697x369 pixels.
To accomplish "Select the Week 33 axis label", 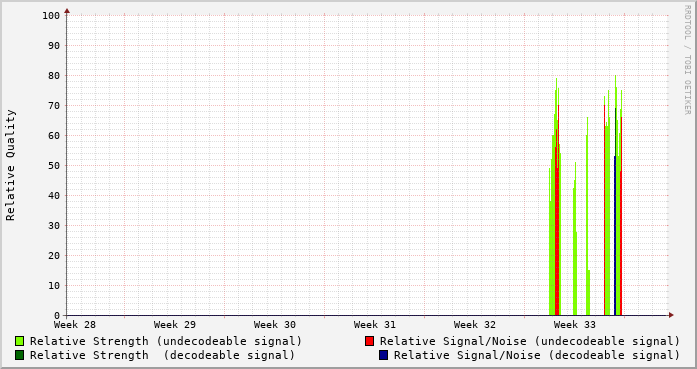I will click(575, 325).
